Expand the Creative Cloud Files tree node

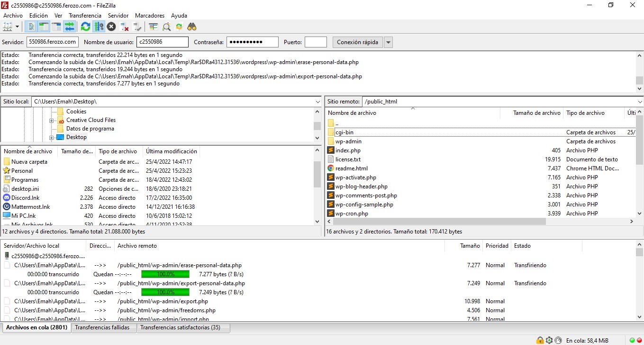(x=52, y=121)
